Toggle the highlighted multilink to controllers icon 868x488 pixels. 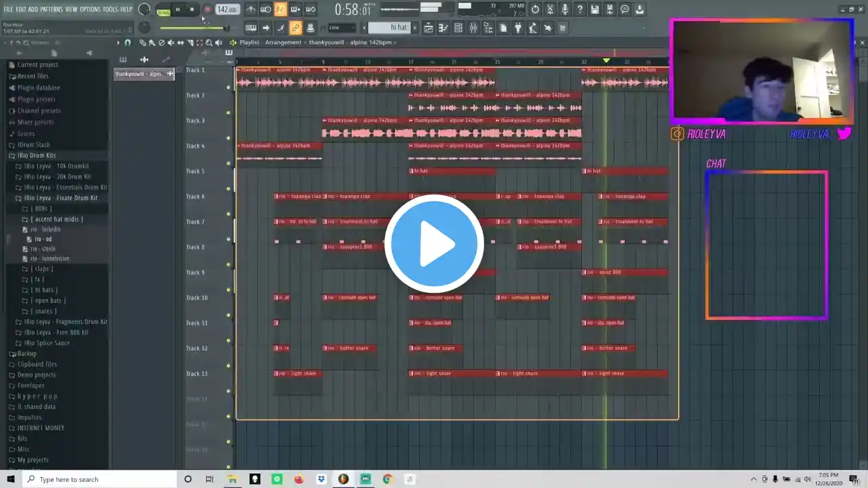[x=296, y=28]
